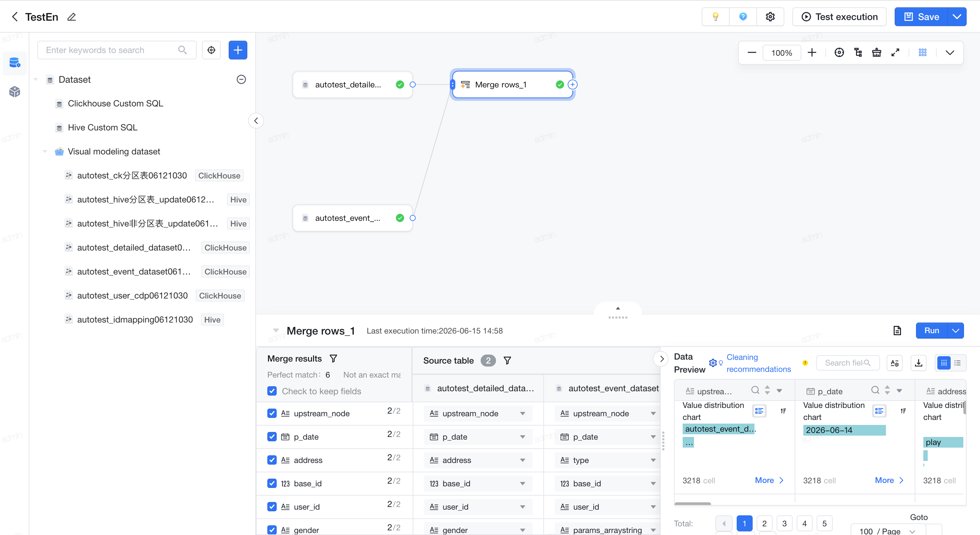Select the Hive Custom SQL item
This screenshot has width=980, height=535.
[102, 127]
